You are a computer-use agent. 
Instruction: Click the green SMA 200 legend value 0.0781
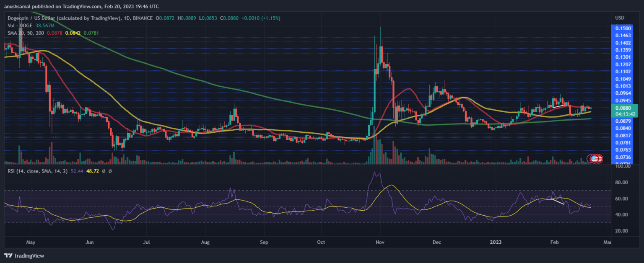pyautogui.click(x=91, y=33)
